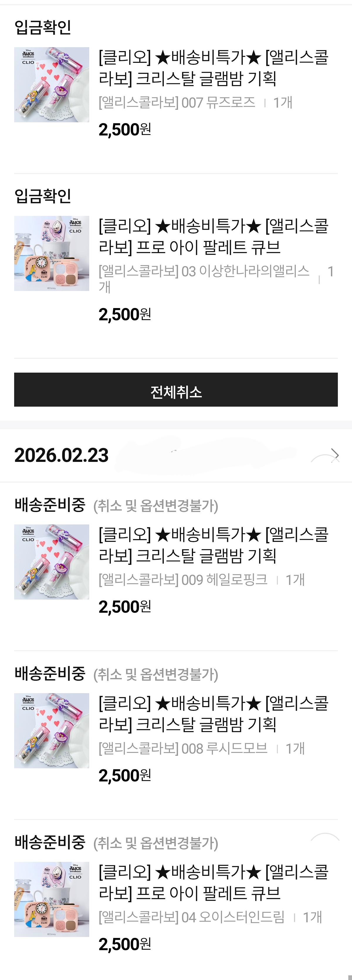Open product title above 008 루시드모브 option

coord(213,714)
